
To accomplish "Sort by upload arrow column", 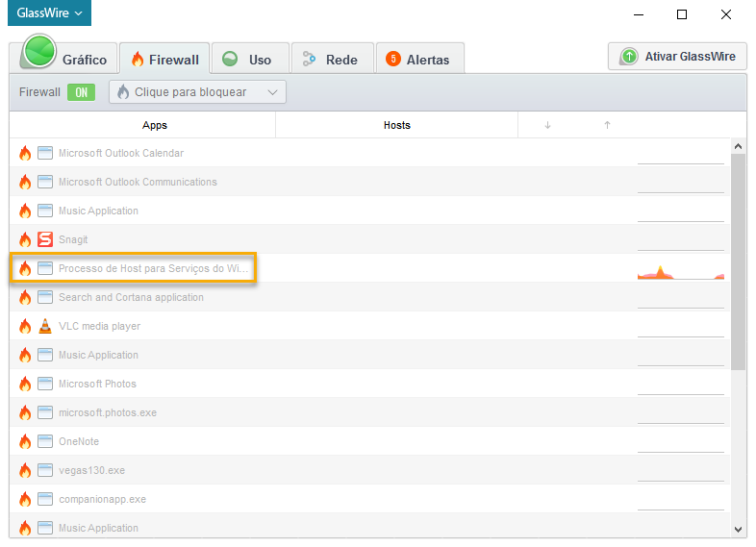I will point(608,125).
